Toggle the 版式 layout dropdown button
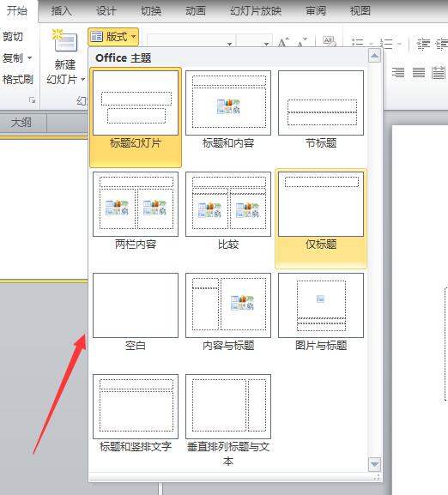 tap(113, 37)
